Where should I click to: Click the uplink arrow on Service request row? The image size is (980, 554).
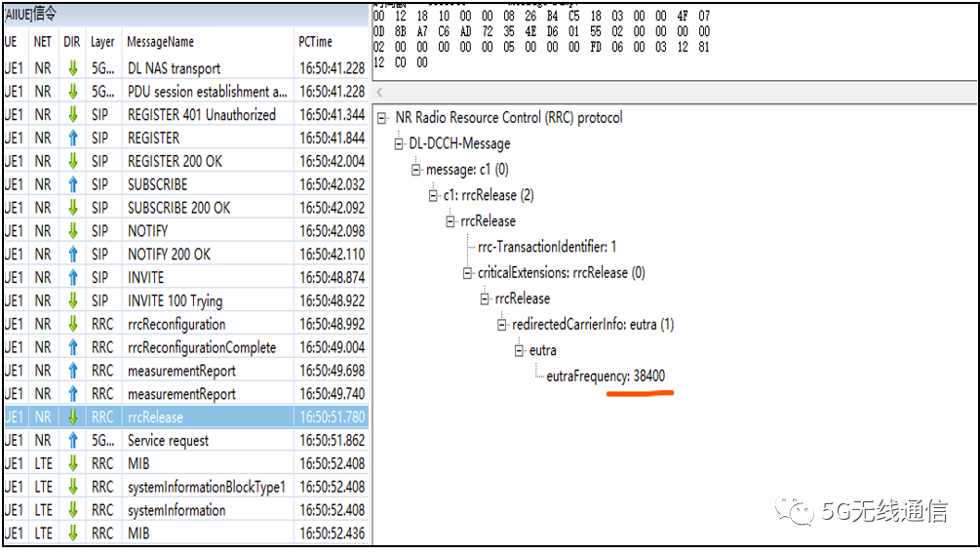click(x=73, y=441)
